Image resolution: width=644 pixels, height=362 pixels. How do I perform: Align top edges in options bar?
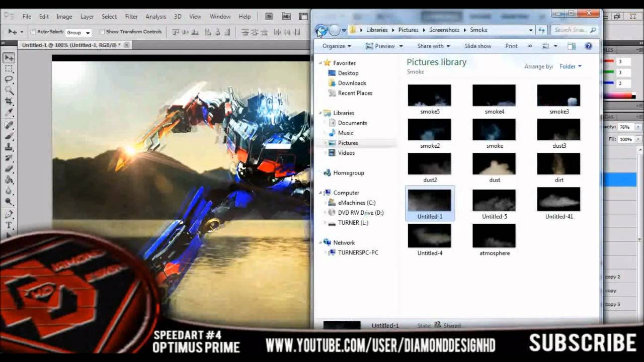(x=176, y=32)
